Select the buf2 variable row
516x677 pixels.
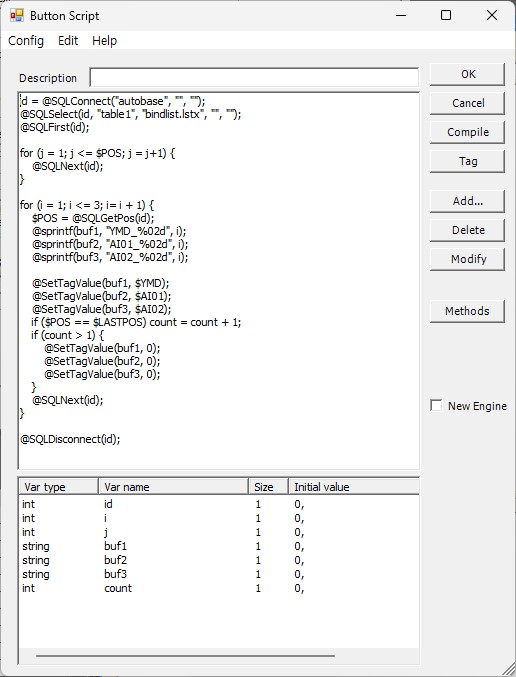point(219,560)
